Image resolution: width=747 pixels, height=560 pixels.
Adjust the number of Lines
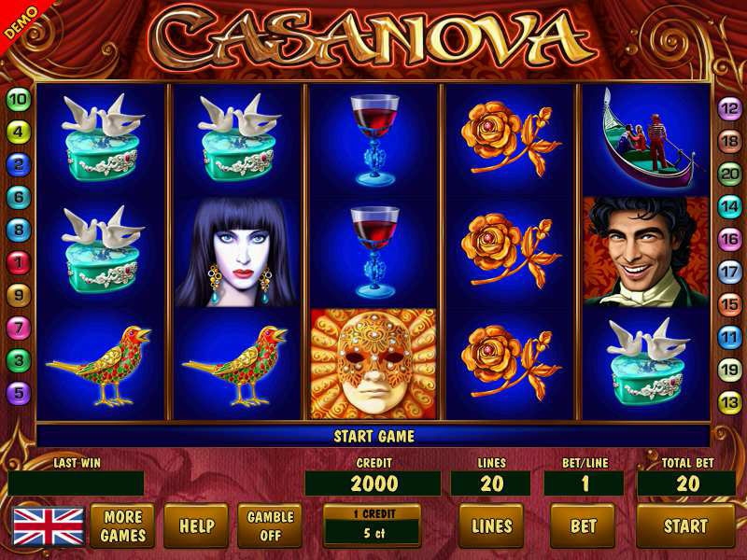point(491,525)
